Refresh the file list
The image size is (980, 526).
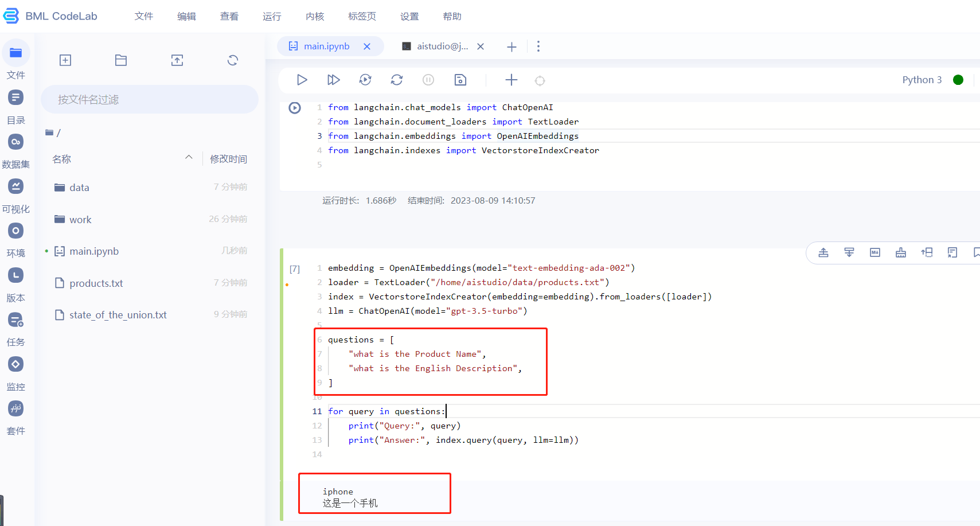tap(232, 60)
